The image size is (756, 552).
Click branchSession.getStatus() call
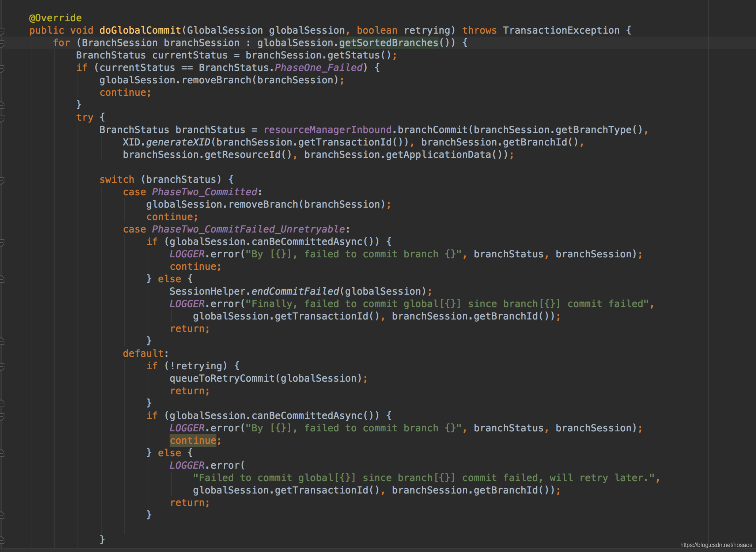pos(318,55)
